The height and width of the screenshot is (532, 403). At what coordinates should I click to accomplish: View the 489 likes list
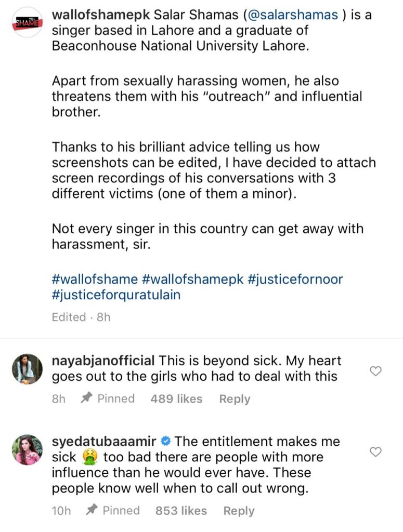176,399
